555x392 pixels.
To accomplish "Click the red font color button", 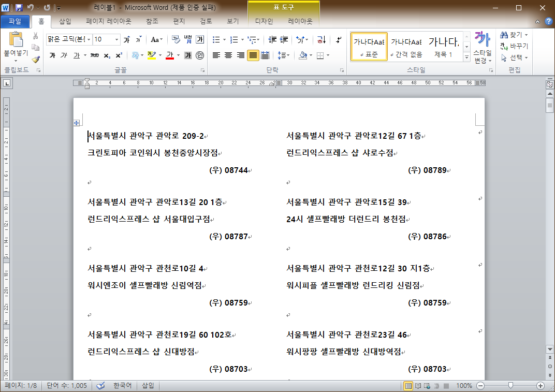I will (x=170, y=55).
